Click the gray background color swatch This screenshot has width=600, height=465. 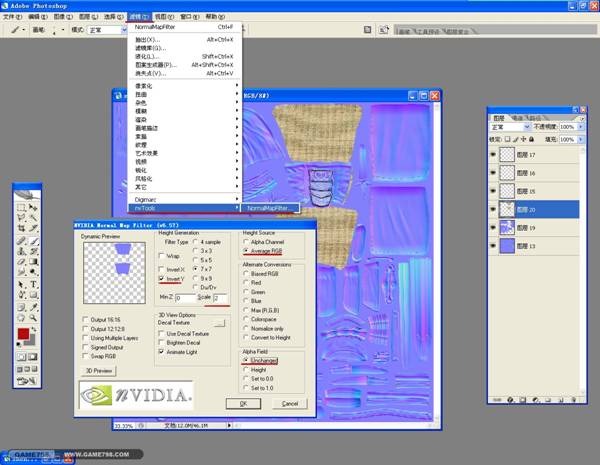[x=31, y=341]
